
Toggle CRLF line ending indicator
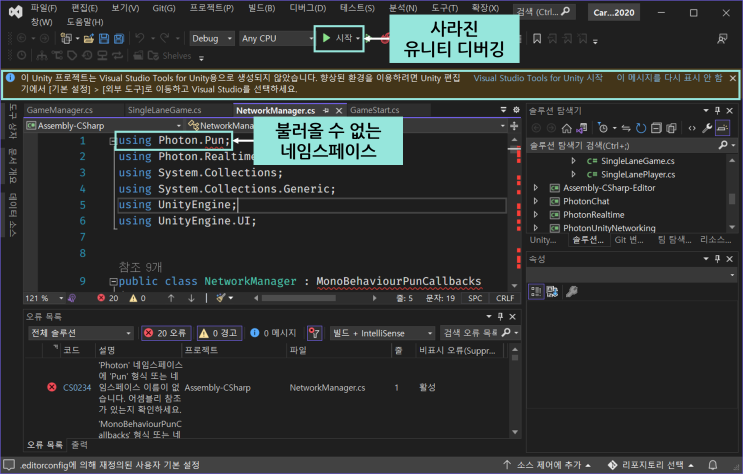click(x=505, y=298)
